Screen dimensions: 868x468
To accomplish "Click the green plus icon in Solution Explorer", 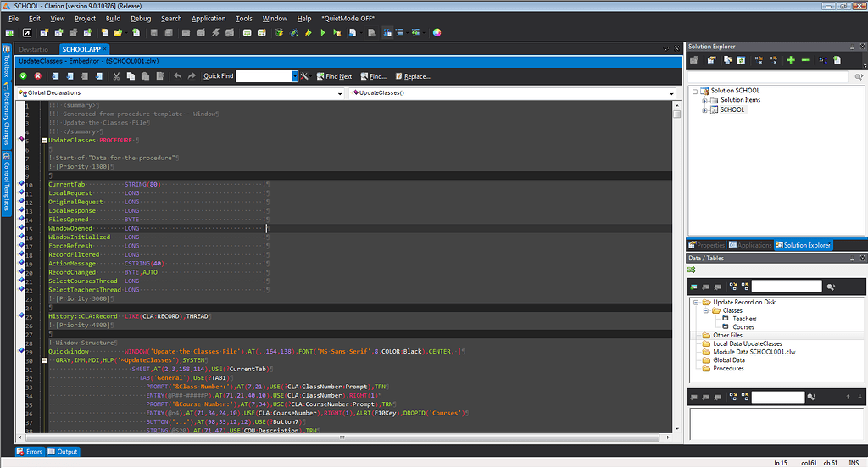I will [791, 60].
